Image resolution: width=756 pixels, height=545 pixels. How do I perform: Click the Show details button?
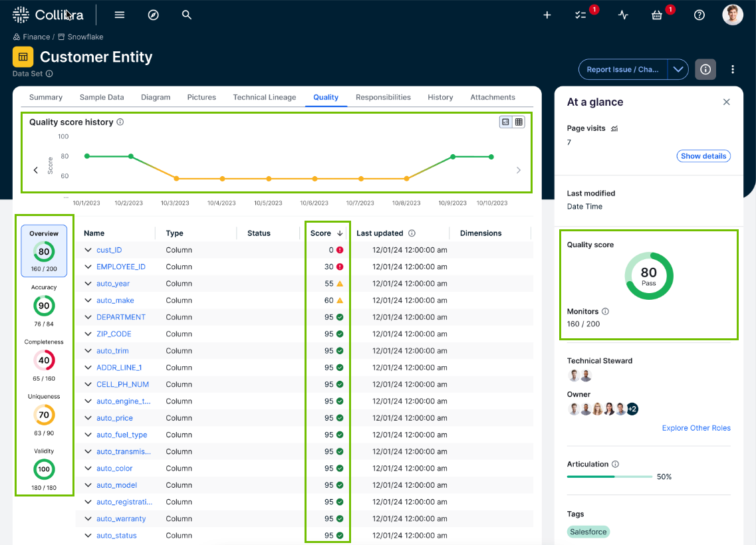[703, 156]
